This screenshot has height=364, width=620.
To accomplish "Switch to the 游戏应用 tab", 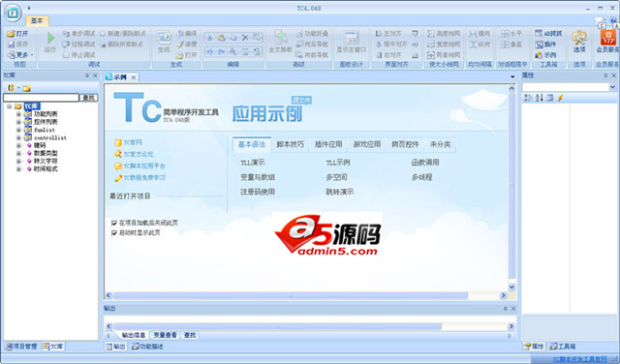I will 366,144.
